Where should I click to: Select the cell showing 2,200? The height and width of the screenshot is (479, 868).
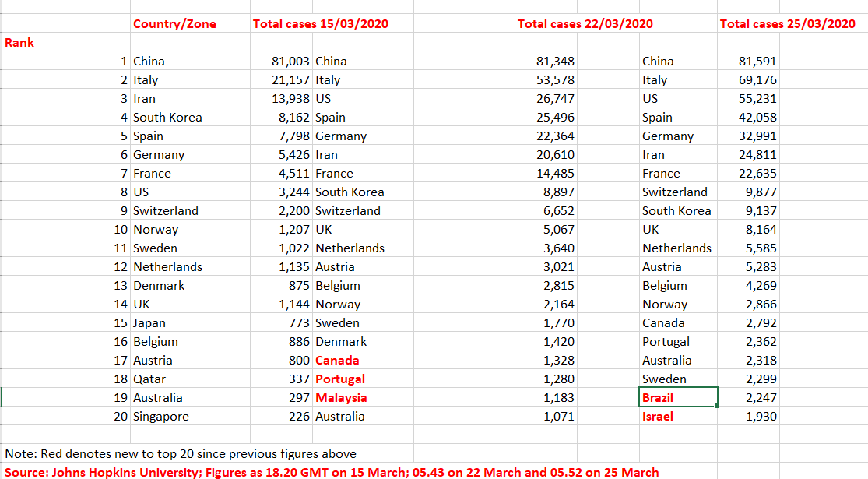281,210
